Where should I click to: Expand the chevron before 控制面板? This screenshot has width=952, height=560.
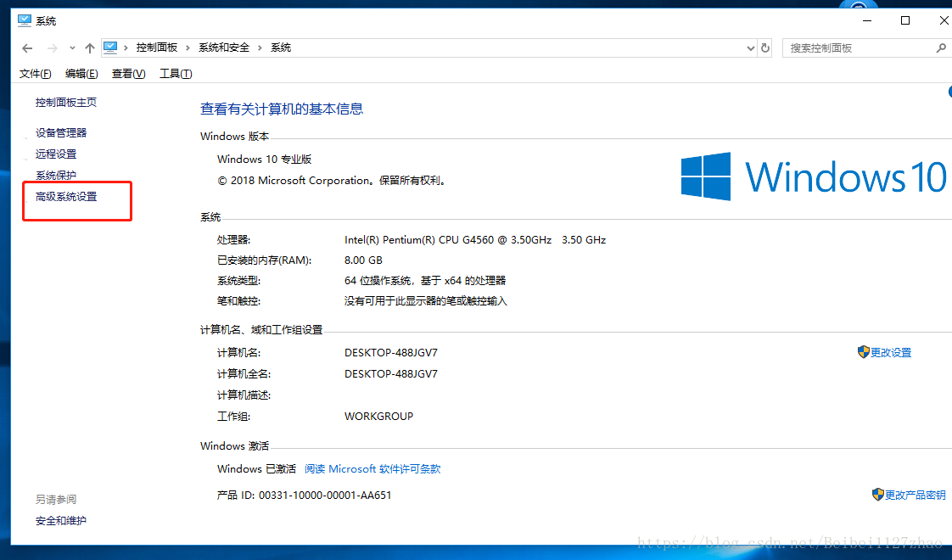coord(126,48)
